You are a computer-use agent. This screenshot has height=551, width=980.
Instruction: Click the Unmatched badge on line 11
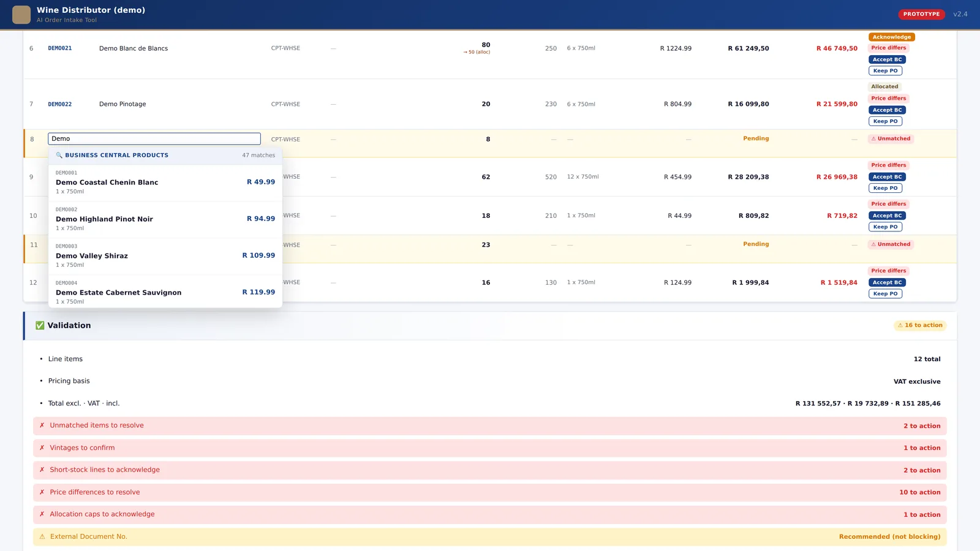(x=891, y=244)
